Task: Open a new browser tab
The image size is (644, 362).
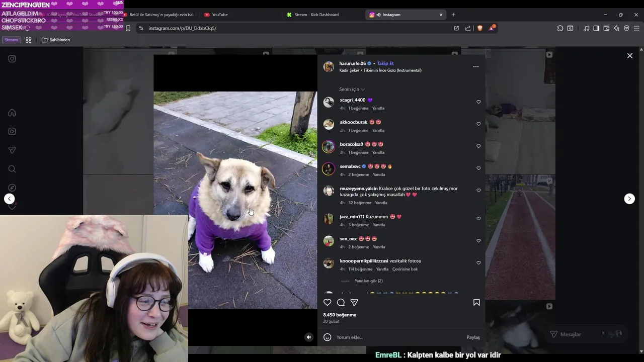Action: click(x=453, y=15)
